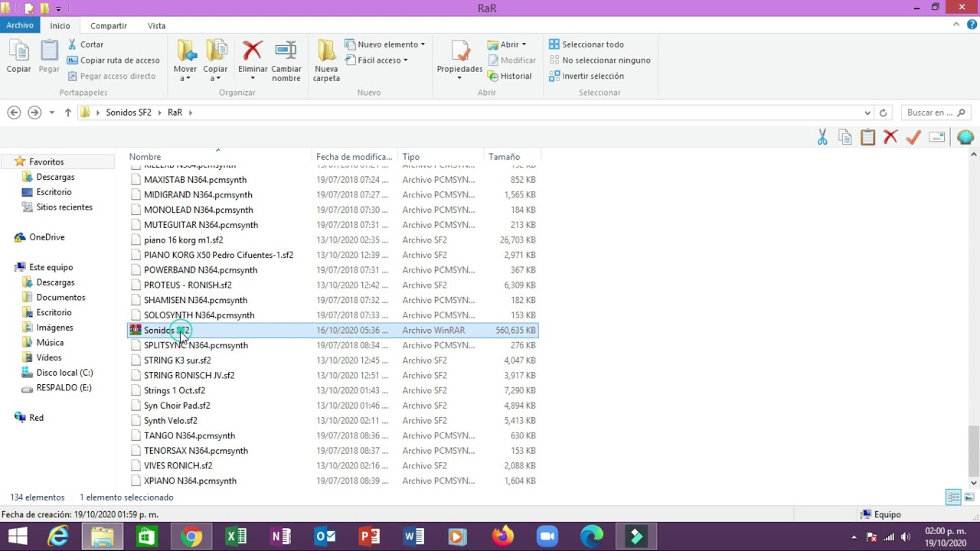Open Sitios recientes in the navigation pane
The width and height of the screenshot is (980, 551).
(x=64, y=207)
